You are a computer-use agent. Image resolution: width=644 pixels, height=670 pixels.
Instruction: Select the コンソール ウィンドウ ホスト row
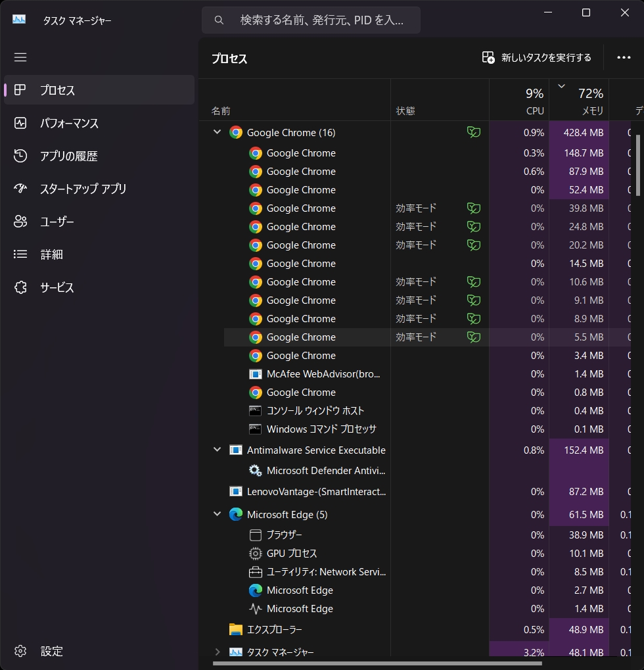click(427, 411)
